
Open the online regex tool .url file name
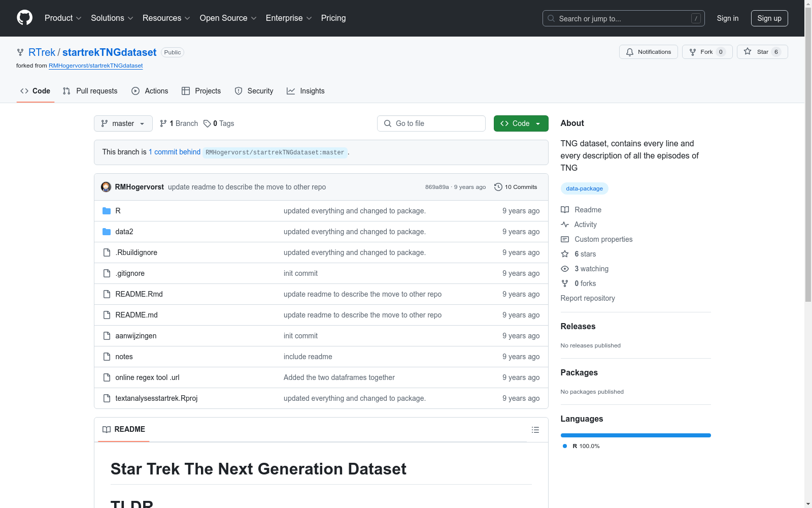(147, 377)
